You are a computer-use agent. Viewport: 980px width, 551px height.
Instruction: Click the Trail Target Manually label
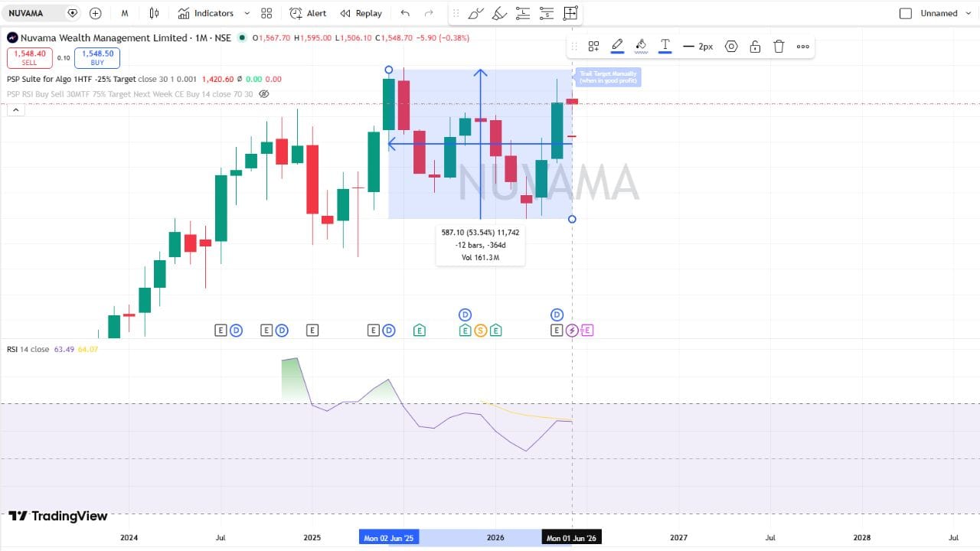[x=608, y=77]
